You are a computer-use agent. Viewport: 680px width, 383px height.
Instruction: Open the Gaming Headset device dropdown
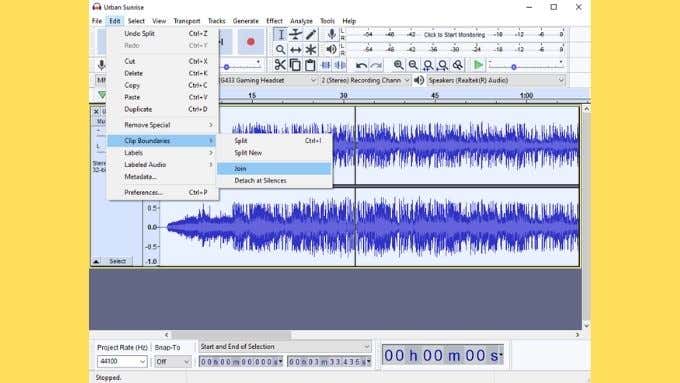[x=313, y=80]
